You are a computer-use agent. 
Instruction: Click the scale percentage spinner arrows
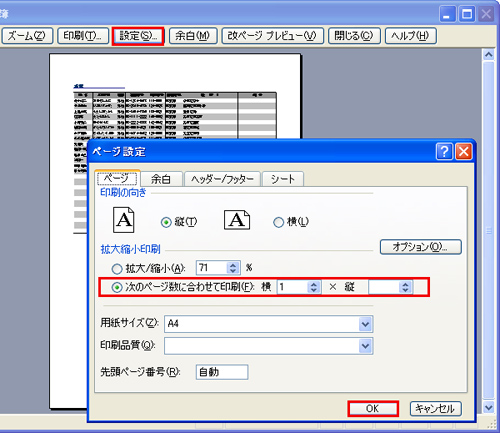point(233,268)
